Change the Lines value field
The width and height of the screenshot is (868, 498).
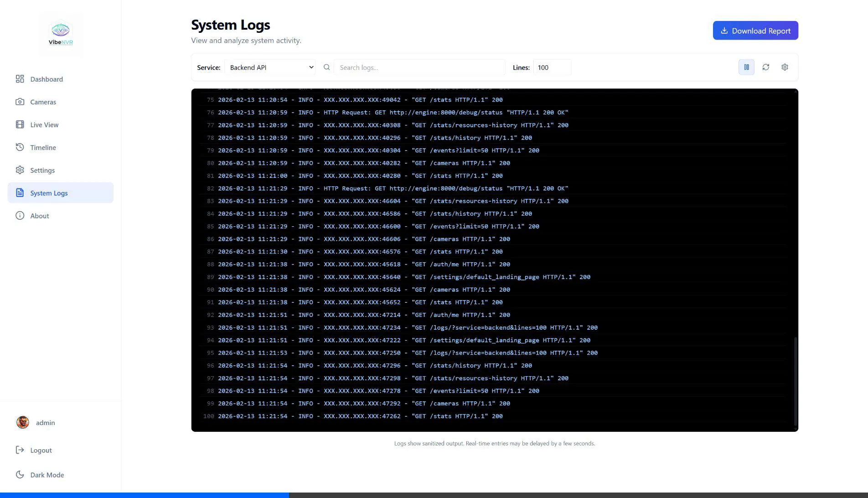(x=552, y=67)
